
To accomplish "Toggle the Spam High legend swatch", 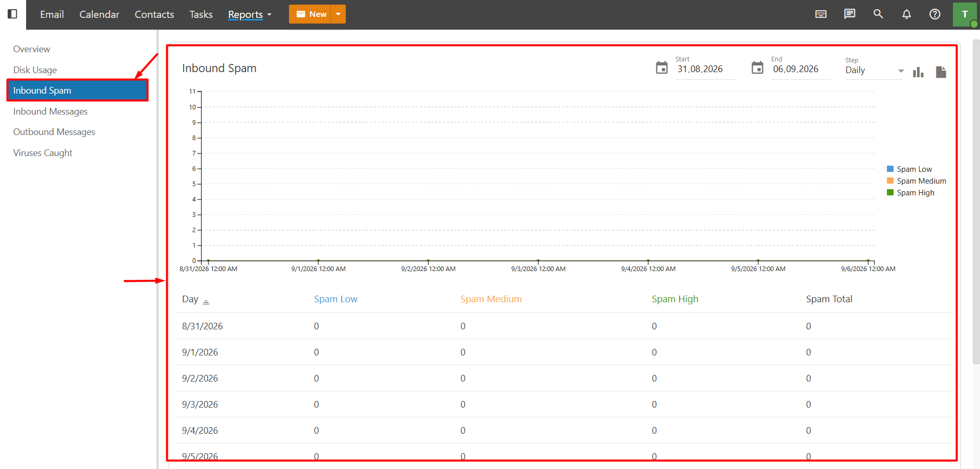I will [890, 192].
